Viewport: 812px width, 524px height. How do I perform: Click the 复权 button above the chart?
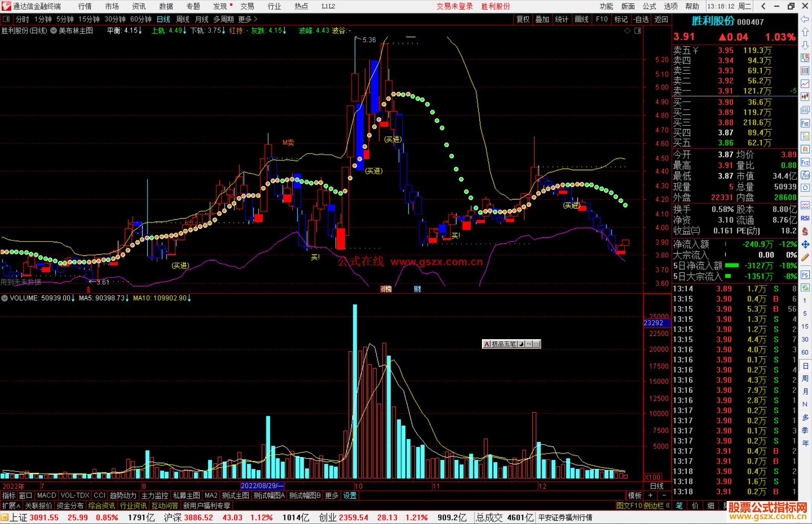(x=523, y=19)
